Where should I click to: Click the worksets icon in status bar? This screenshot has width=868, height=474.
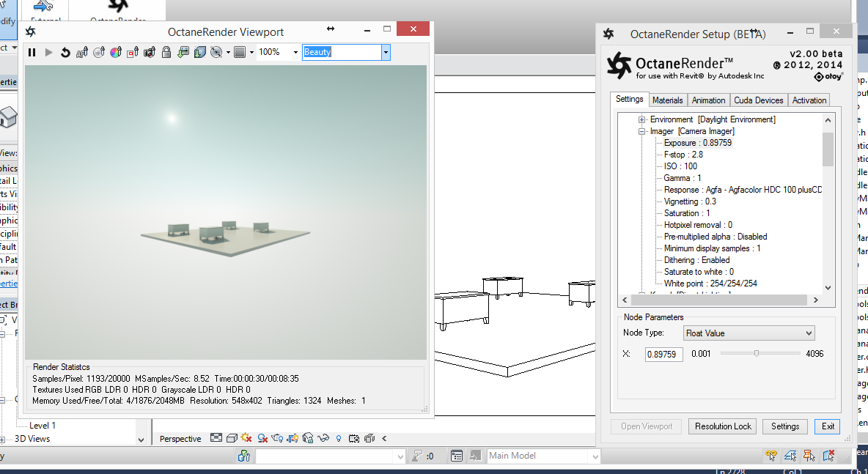tap(244, 456)
